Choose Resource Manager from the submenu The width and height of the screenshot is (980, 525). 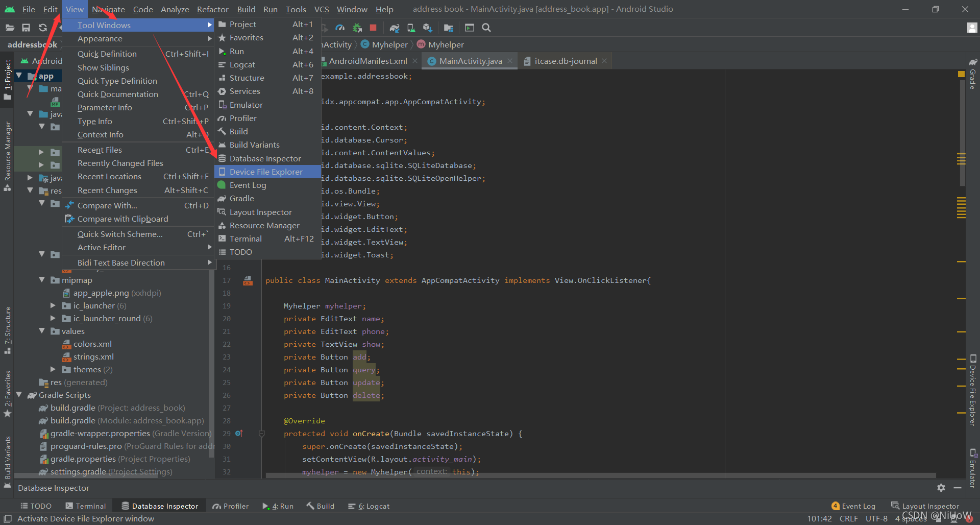[x=267, y=225]
